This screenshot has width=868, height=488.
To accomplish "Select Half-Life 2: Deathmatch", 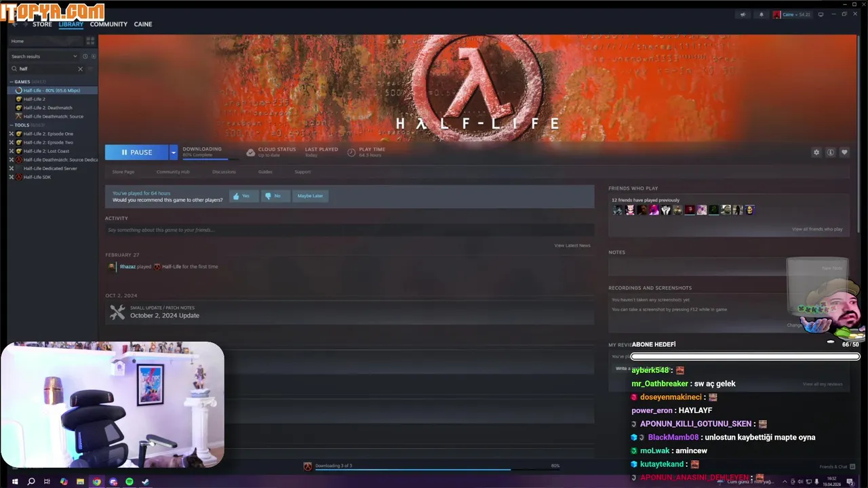I will coord(47,108).
